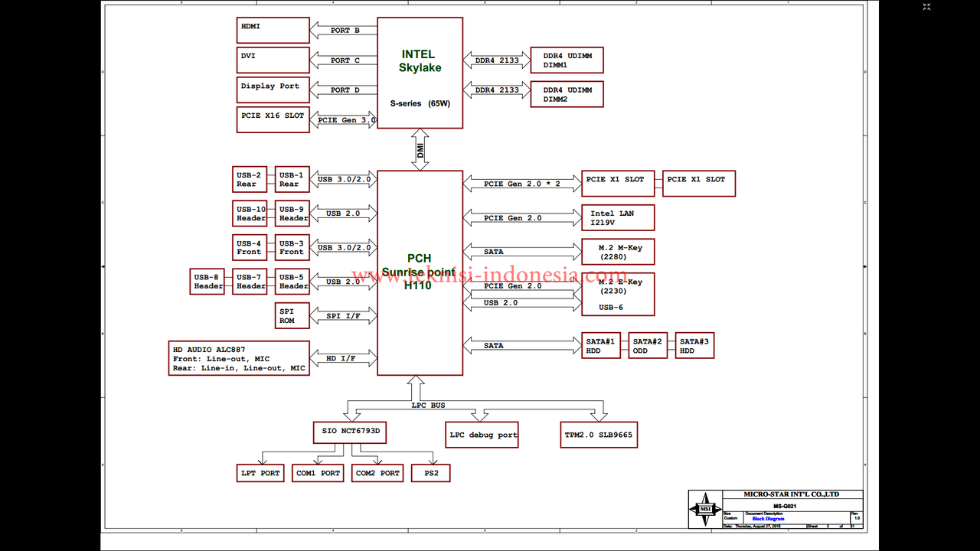The height and width of the screenshot is (551, 980).
Task: Select the USB-10 Header block
Action: click(250, 214)
